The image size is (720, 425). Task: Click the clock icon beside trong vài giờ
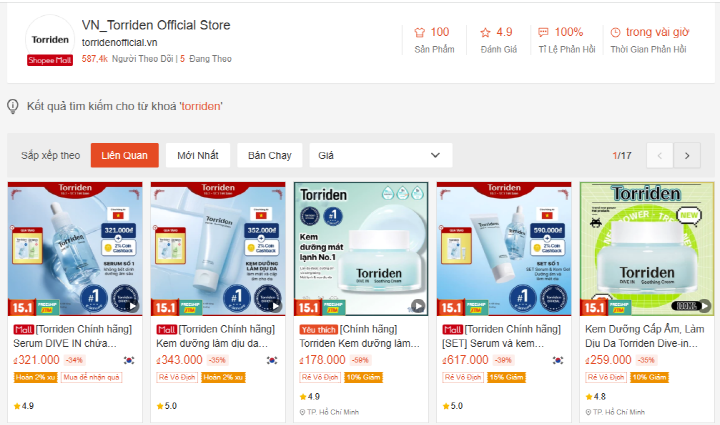(x=615, y=32)
